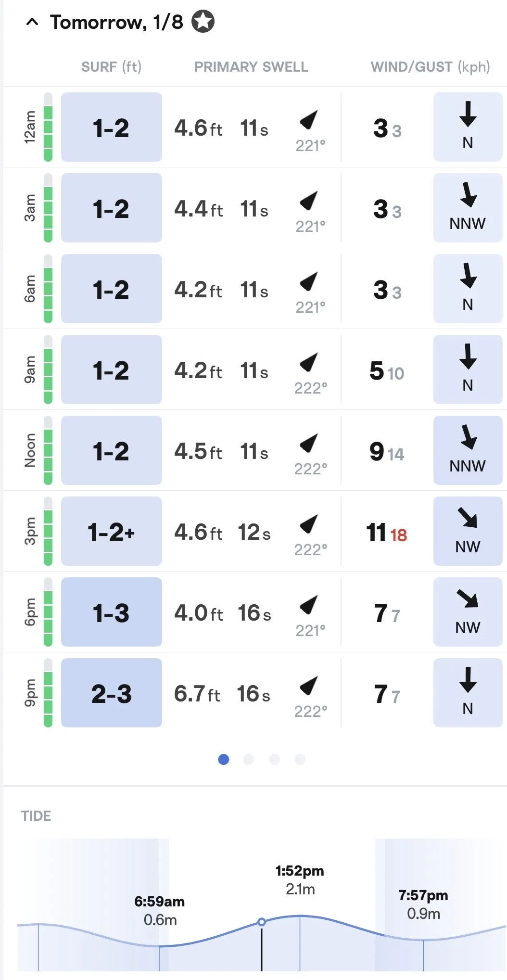Image resolution: width=507 pixels, height=980 pixels.
Task: Click the 9pm swell direction arrow at 222°
Action: pos(309,686)
